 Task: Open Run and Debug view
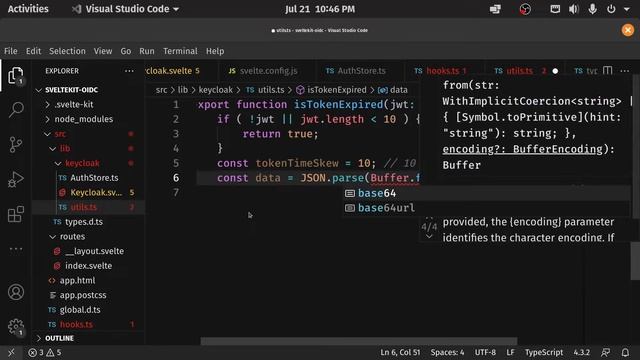tap(16, 180)
